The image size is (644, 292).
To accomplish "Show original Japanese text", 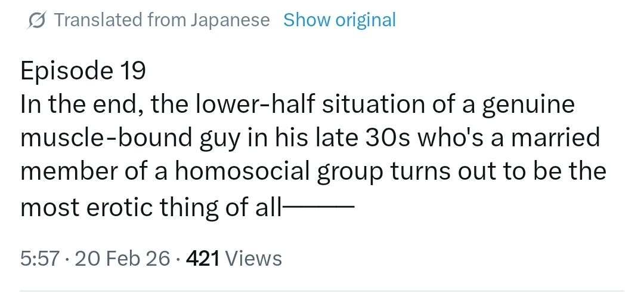I will 339,20.
